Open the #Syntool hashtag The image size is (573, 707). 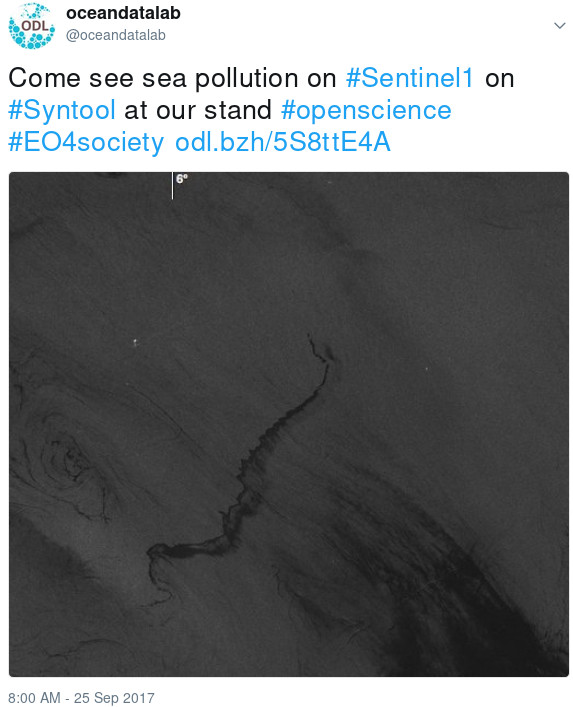62,110
